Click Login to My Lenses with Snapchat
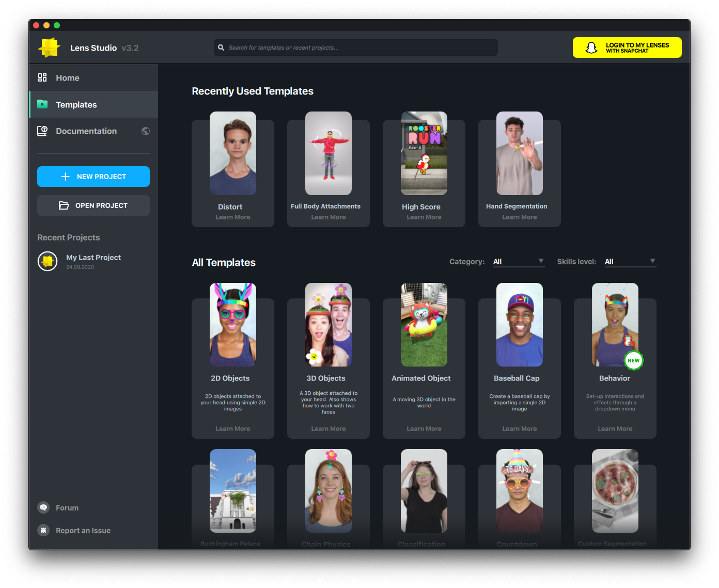Viewport: 719px width, 588px height. (627, 47)
